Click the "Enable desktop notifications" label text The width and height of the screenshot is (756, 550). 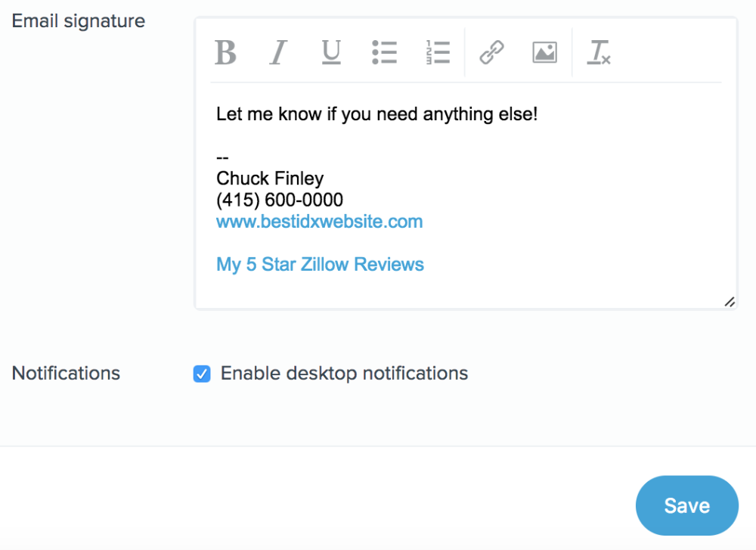[x=344, y=374]
